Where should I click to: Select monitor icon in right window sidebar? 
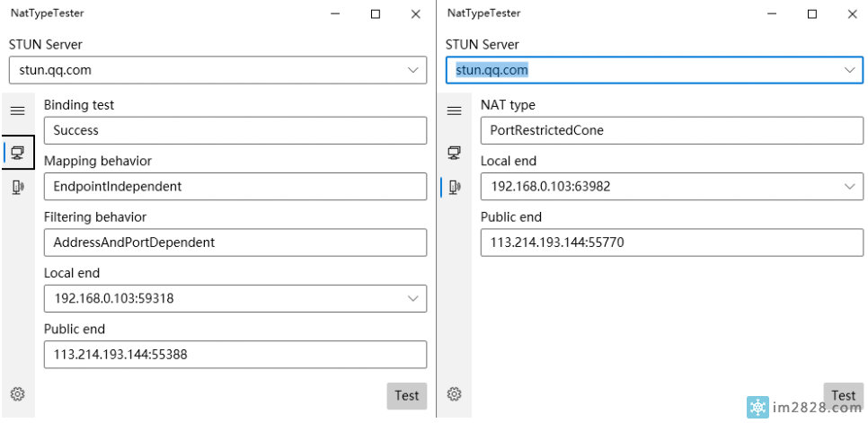point(454,153)
